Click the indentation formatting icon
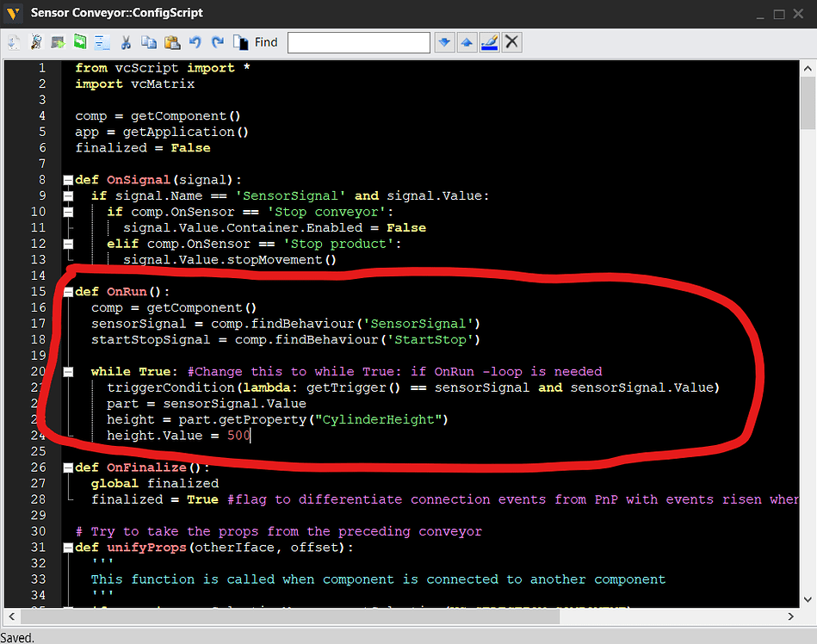 pos(102,42)
